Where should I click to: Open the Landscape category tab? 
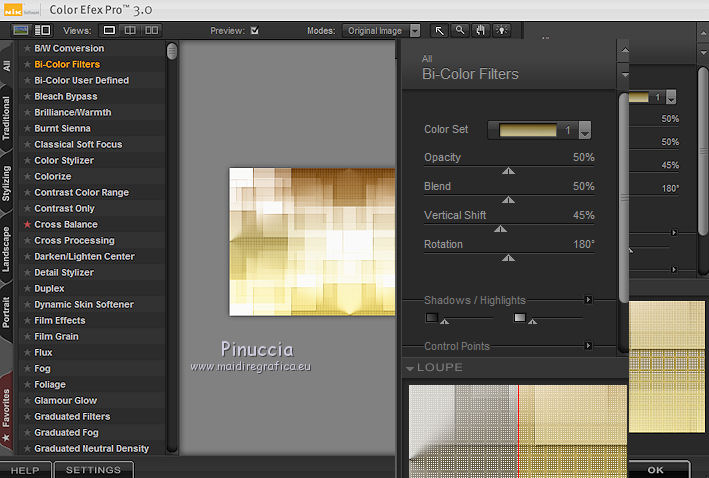coord(6,249)
